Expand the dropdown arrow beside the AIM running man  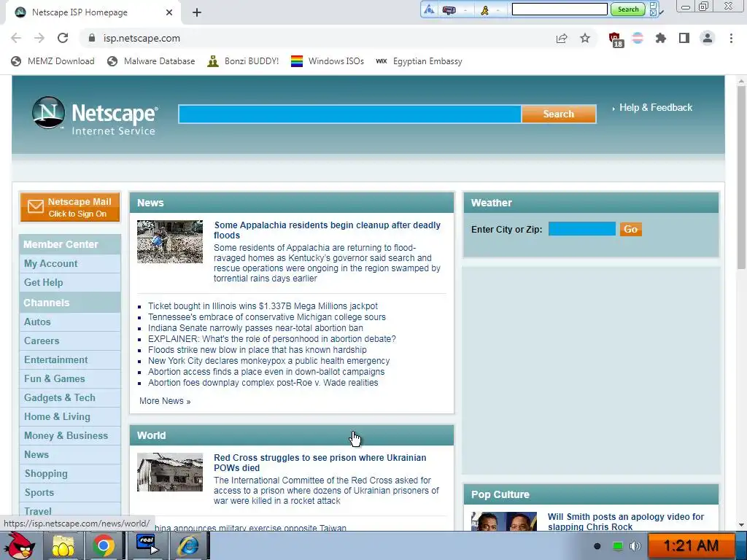[x=498, y=10]
